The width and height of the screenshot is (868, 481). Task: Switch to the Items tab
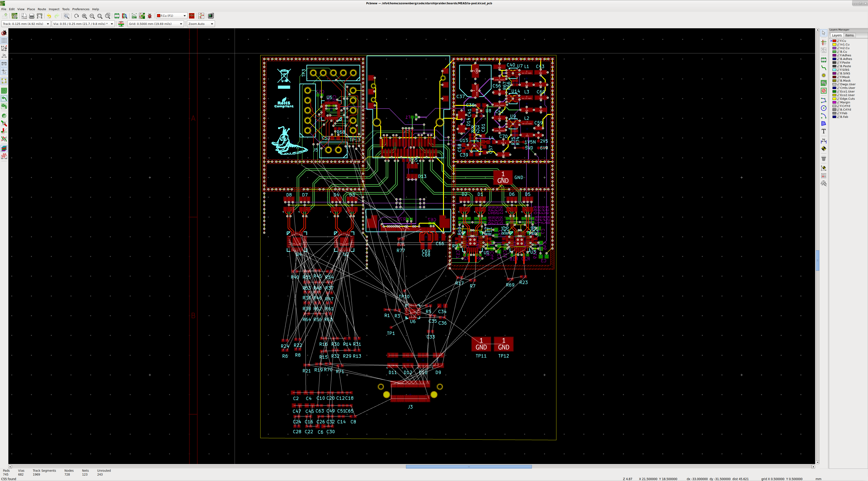click(849, 36)
